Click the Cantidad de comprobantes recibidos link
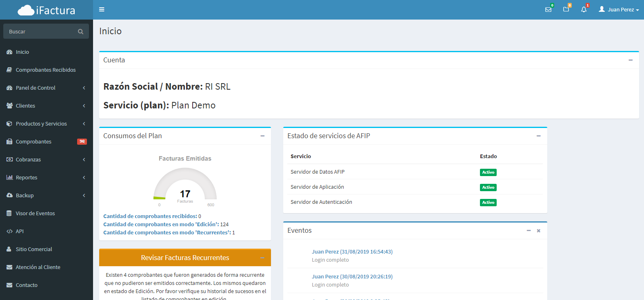This screenshot has height=300, width=644. [x=150, y=216]
